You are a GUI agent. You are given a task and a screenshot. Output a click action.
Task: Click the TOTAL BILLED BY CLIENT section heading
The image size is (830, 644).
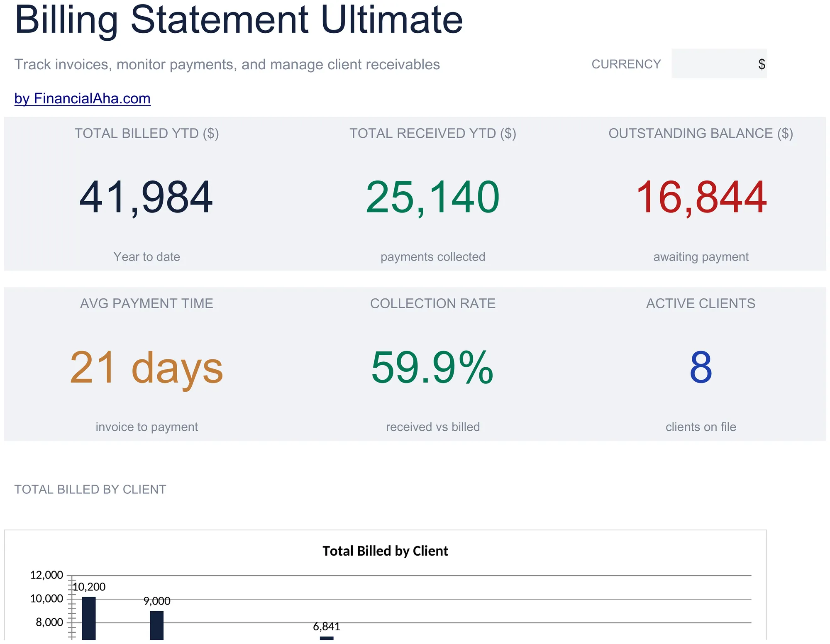click(90, 490)
